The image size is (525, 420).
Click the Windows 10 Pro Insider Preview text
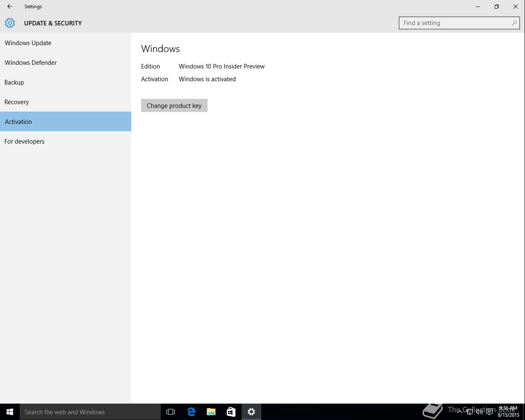[221, 66]
